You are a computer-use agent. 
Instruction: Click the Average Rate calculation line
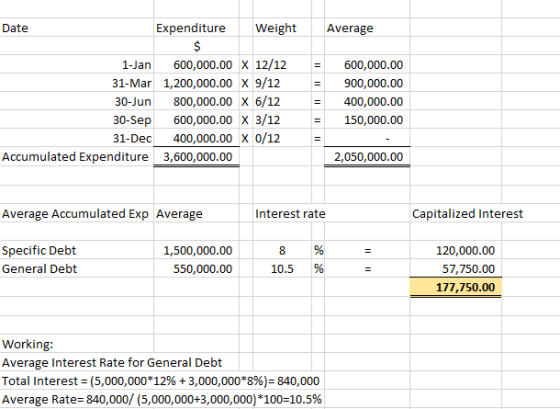coord(162,399)
